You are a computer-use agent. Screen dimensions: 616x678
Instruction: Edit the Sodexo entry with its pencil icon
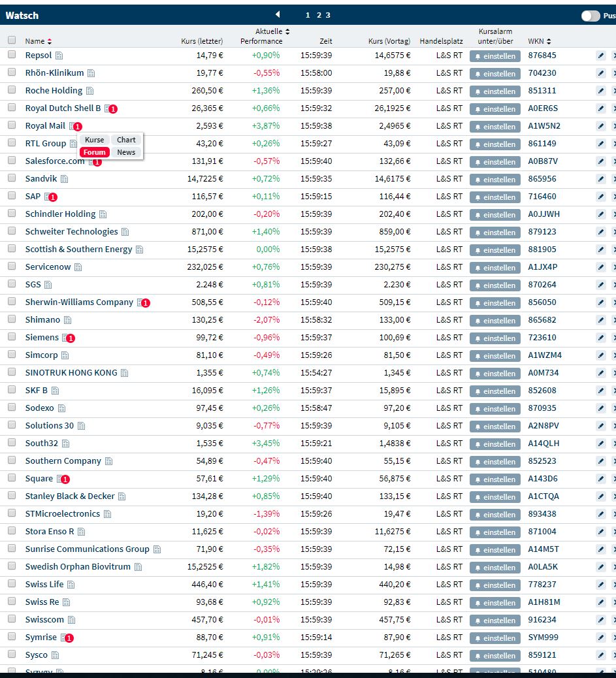click(601, 409)
